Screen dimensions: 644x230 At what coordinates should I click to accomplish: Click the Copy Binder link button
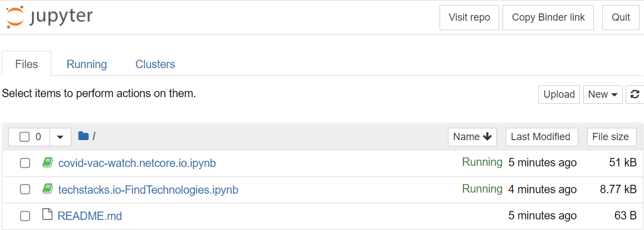pyautogui.click(x=548, y=18)
